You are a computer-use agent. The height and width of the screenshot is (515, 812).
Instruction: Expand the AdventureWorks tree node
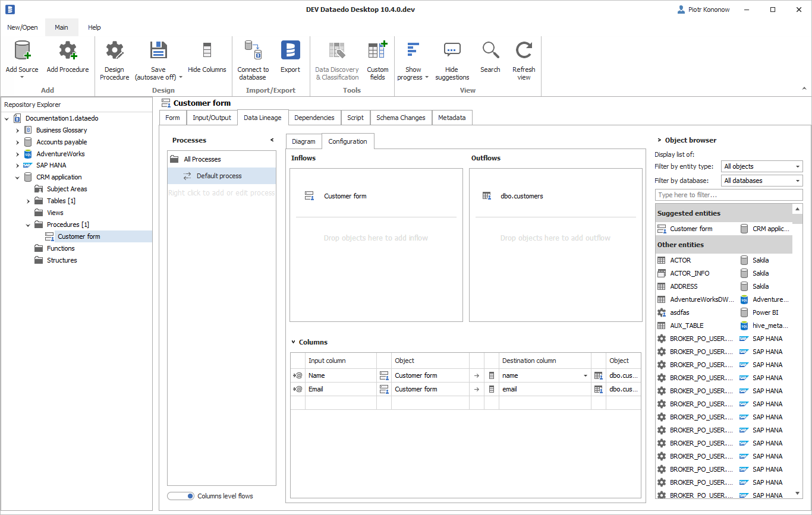[x=17, y=154]
